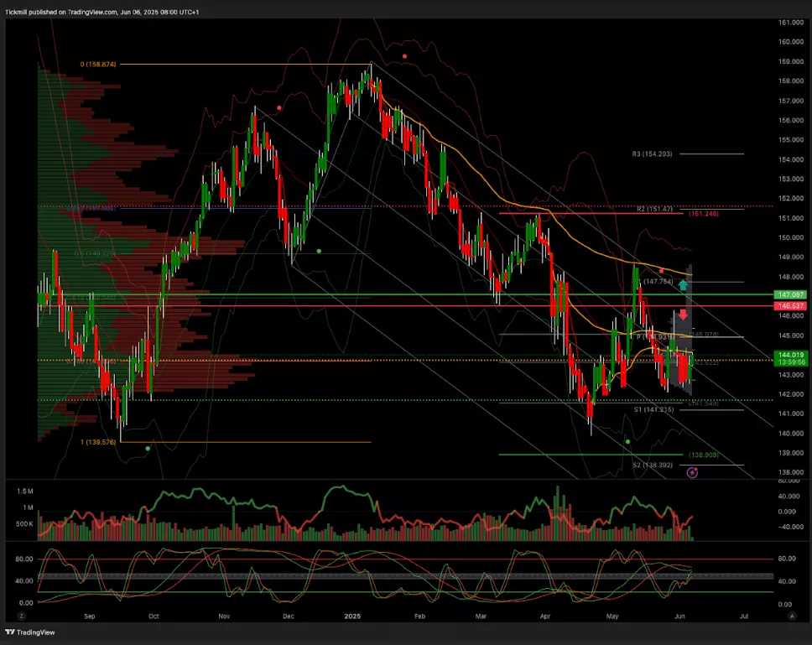
Task: Click the TradingView logo at bottom left
Action: pyautogui.click(x=27, y=632)
